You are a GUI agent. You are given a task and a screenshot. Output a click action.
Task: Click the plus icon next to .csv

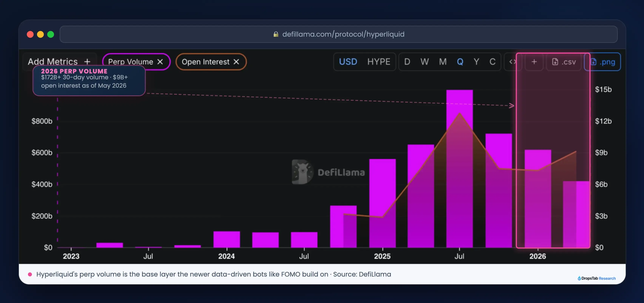pyautogui.click(x=534, y=62)
